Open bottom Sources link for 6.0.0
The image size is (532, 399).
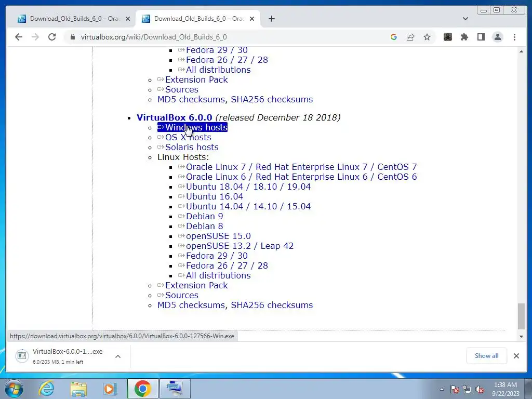point(178,295)
